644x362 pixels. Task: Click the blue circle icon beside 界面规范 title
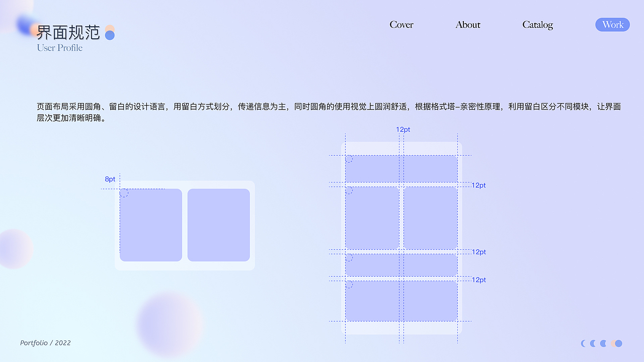pos(109,34)
